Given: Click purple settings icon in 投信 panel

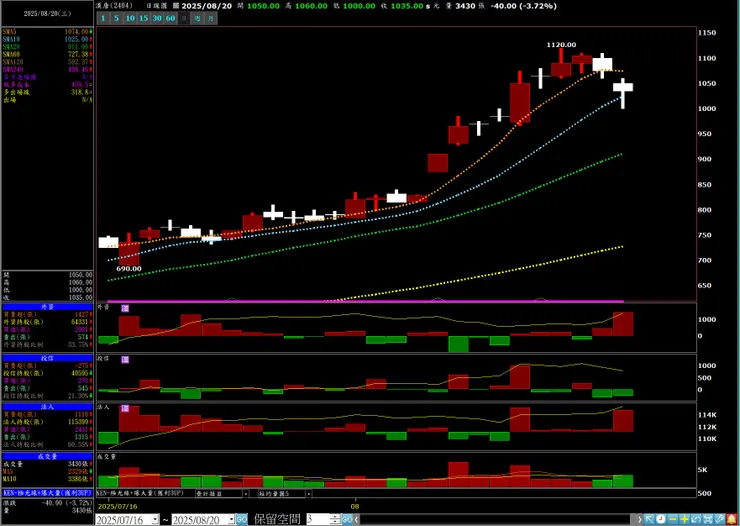Looking at the screenshot, I should [125, 359].
